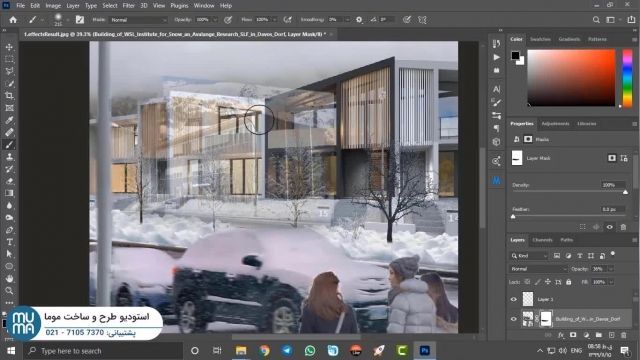Select the Brush tool in the toolbar
Screen dimensions: 640x360
click(9, 144)
